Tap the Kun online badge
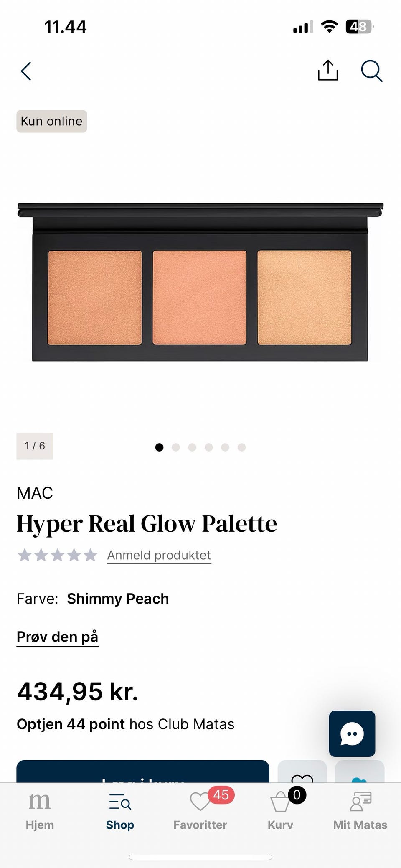Image resolution: width=401 pixels, height=868 pixels. 52,122
